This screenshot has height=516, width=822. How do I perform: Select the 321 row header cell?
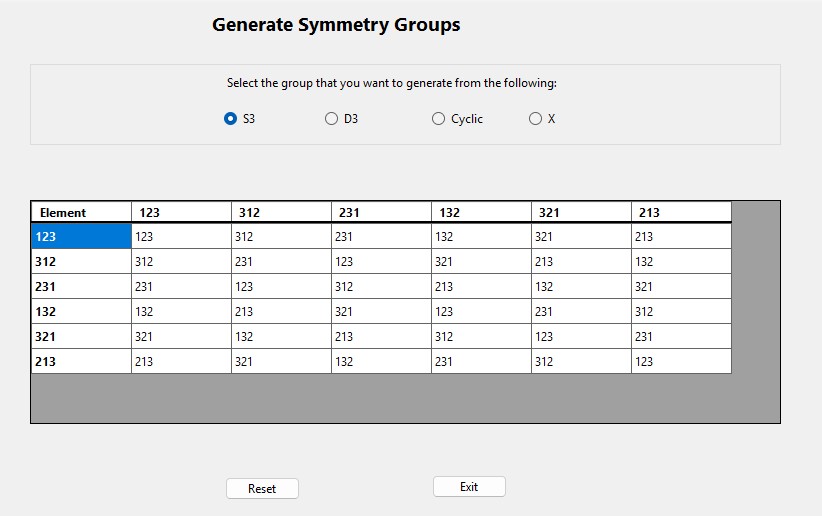click(81, 336)
